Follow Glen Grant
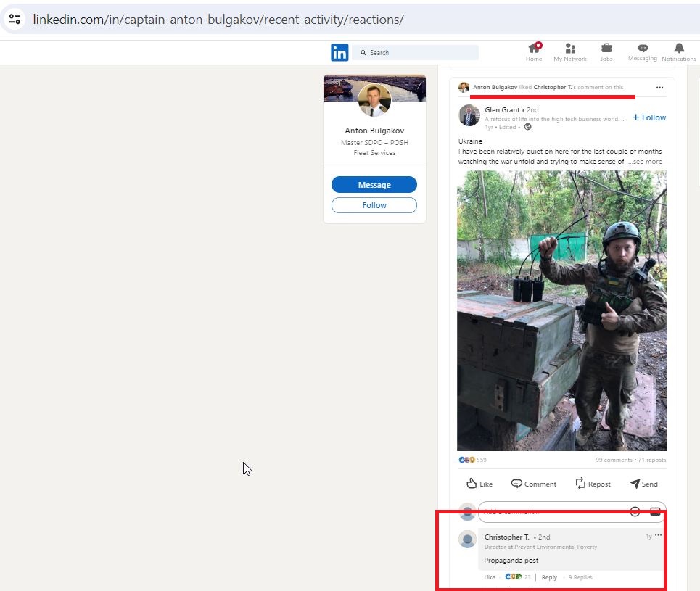This screenshot has height=591, width=700. pos(649,117)
